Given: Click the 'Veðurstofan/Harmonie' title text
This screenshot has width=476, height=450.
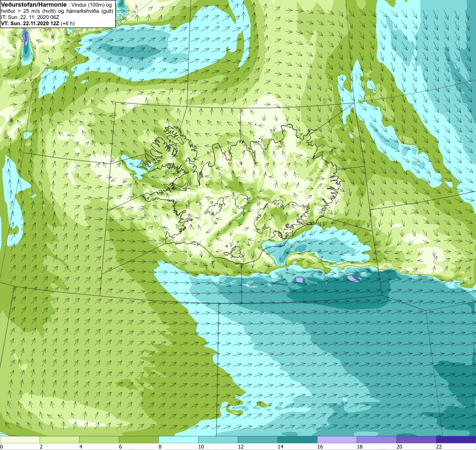Looking at the screenshot, I should 34,5.
